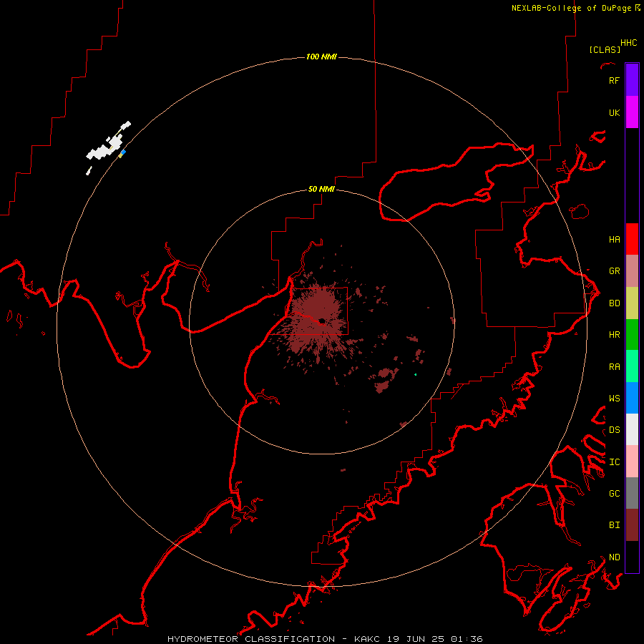The width and height of the screenshot is (644, 644).
Task: Click the HA red legend color swatch
Action: (632, 239)
